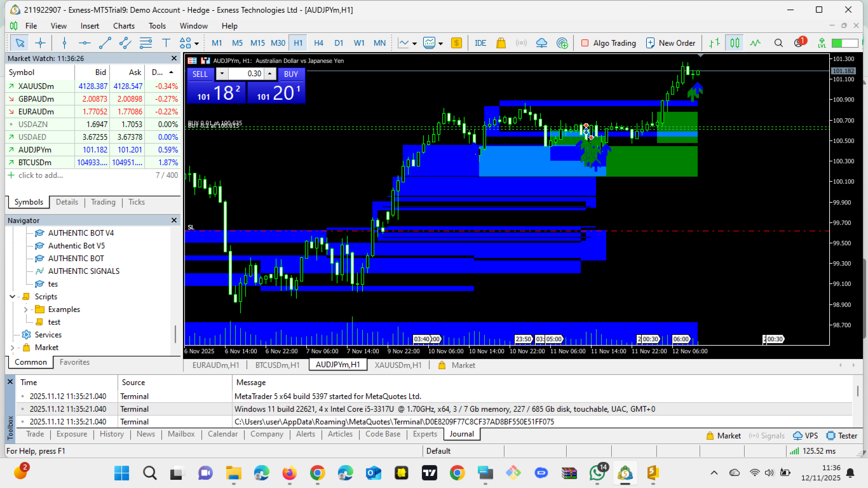
Task: Expand the Market node in Navigator
Action: 13,348
